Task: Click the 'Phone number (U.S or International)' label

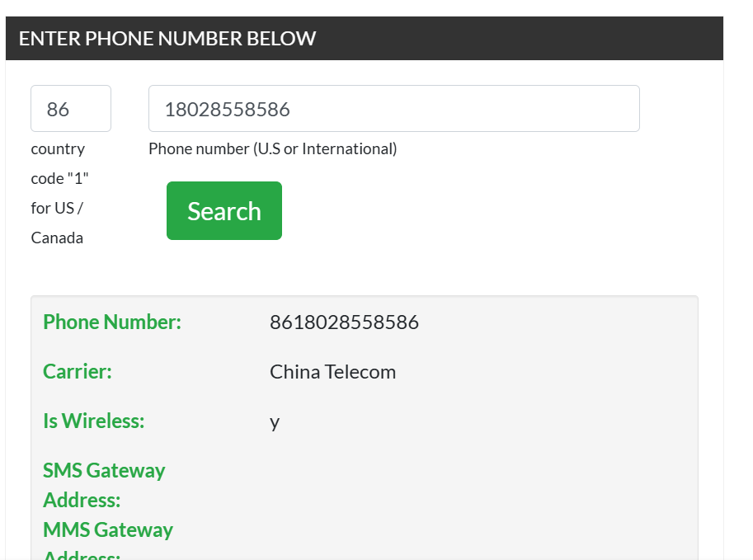Action: tap(272, 149)
